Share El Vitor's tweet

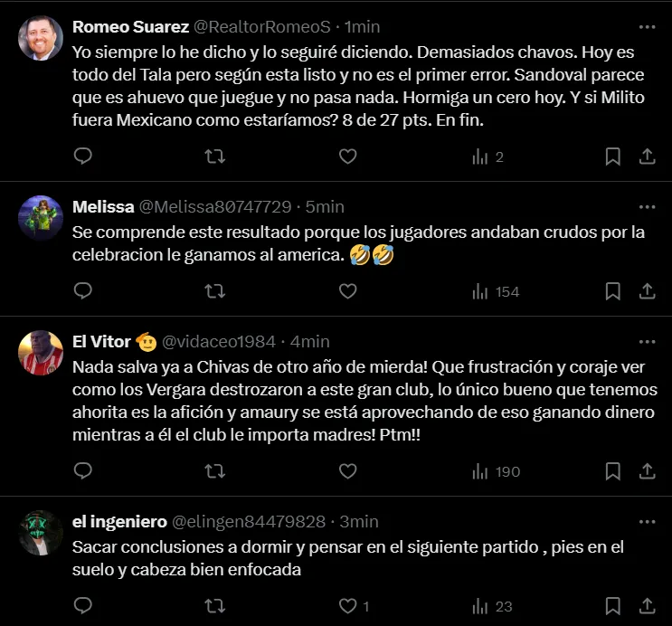point(648,471)
